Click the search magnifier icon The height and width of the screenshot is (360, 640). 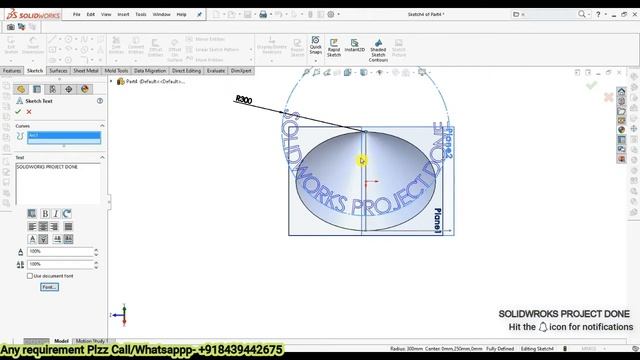pos(582,14)
